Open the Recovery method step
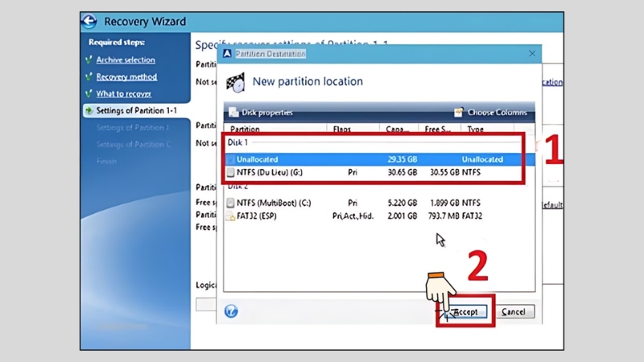The image size is (644, 362). [x=126, y=77]
